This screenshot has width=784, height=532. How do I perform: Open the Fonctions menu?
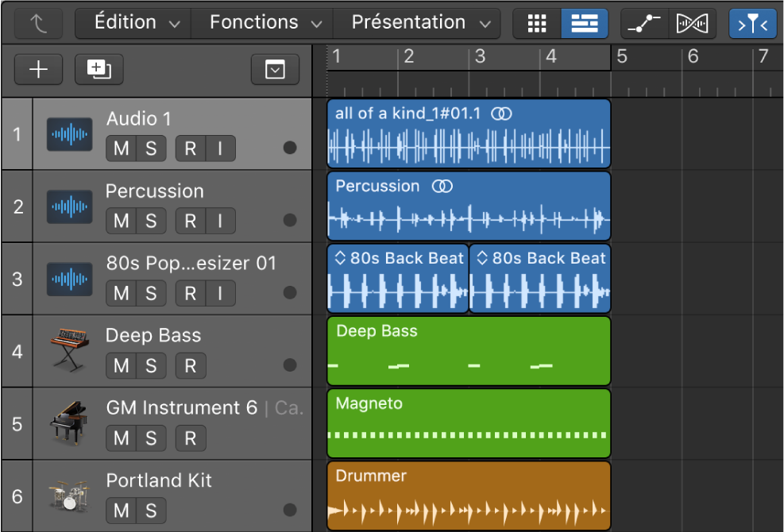pyautogui.click(x=262, y=23)
